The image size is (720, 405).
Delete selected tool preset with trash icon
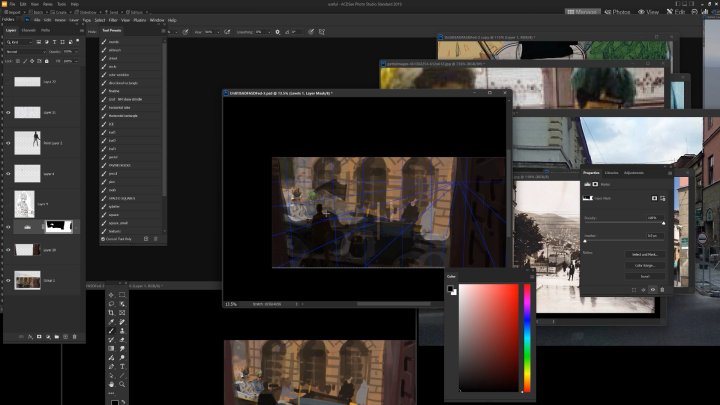(x=156, y=239)
